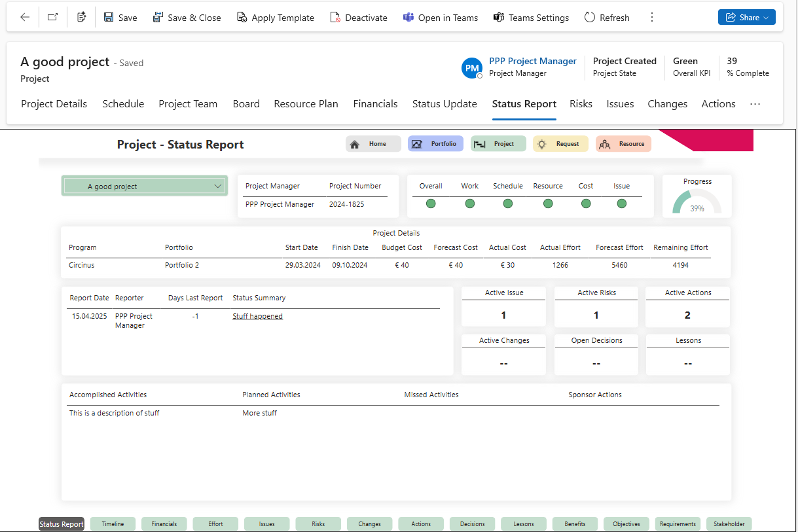The image size is (798, 532).
Task: Click the Progress gauge showing 39%
Action: [x=697, y=202]
